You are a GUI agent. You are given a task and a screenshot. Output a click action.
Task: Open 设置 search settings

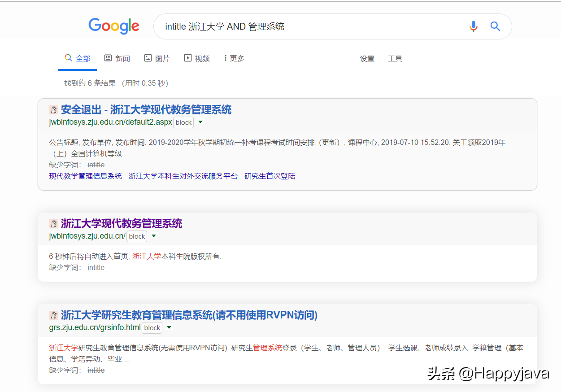click(367, 59)
